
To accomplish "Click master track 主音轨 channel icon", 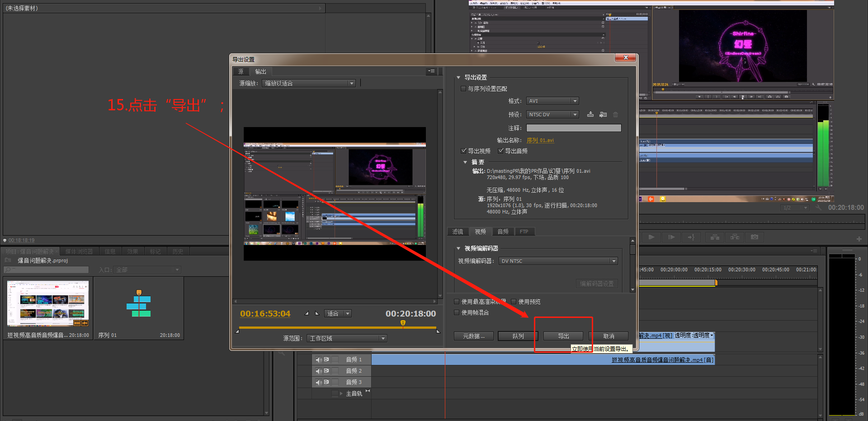I will tap(368, 391).
